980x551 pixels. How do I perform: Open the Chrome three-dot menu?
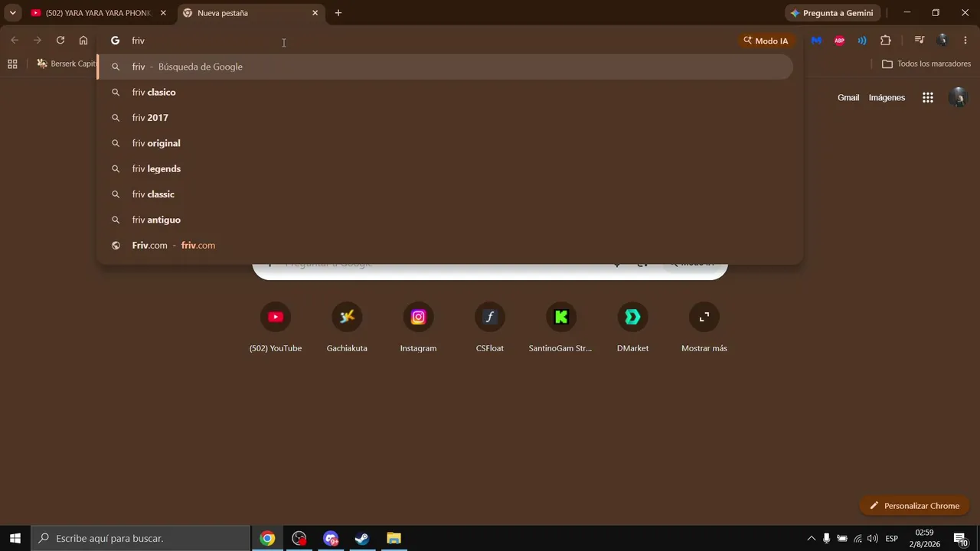(965, 41)
